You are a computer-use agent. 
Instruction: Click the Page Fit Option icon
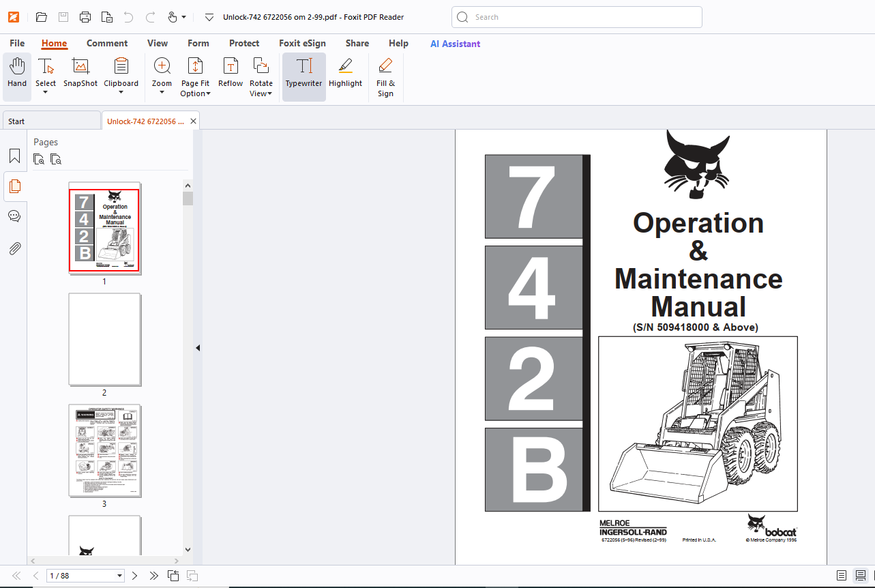pyautogui.click(x=195, y=66)
